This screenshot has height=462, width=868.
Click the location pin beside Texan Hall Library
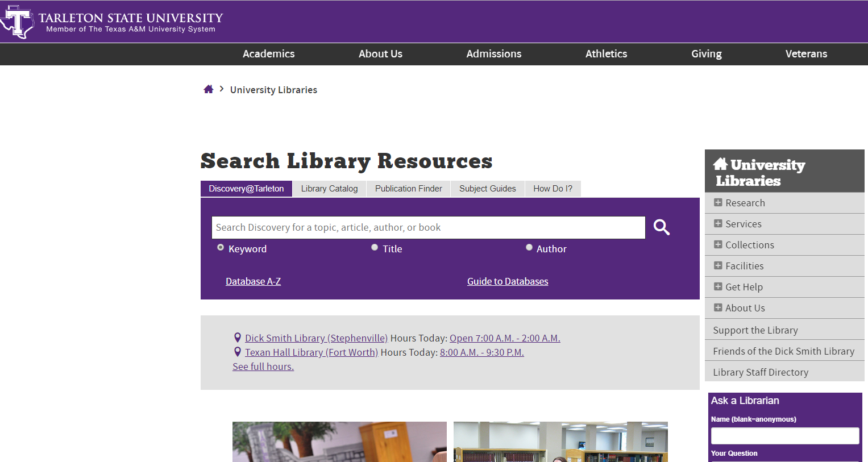[237, 351]
